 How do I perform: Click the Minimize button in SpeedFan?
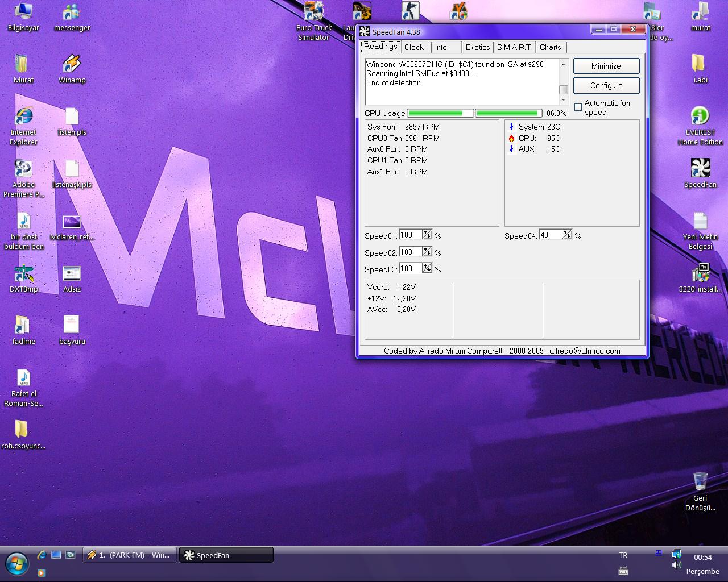(x=606, y=66)
